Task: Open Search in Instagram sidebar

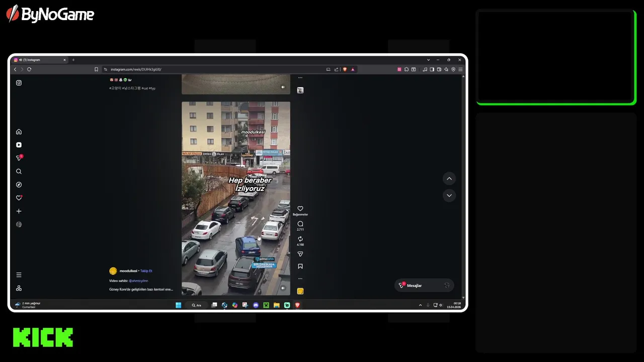Action: pos(19,171)
